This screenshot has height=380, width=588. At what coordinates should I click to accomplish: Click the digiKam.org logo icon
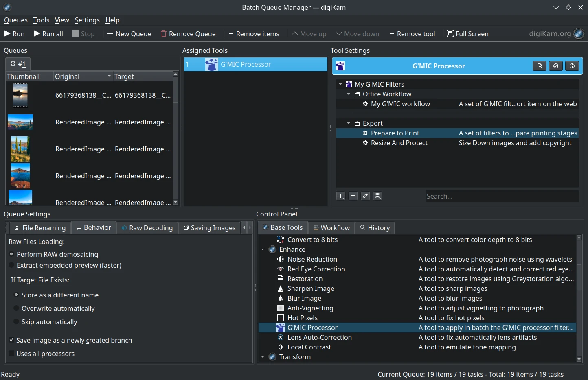pyautogui.click(x=578, y=34)
